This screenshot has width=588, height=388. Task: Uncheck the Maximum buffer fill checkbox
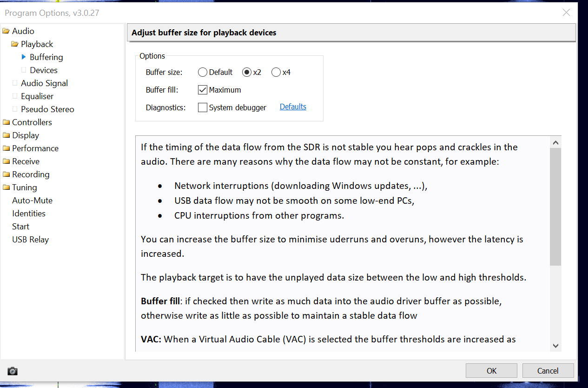(203, 90)
